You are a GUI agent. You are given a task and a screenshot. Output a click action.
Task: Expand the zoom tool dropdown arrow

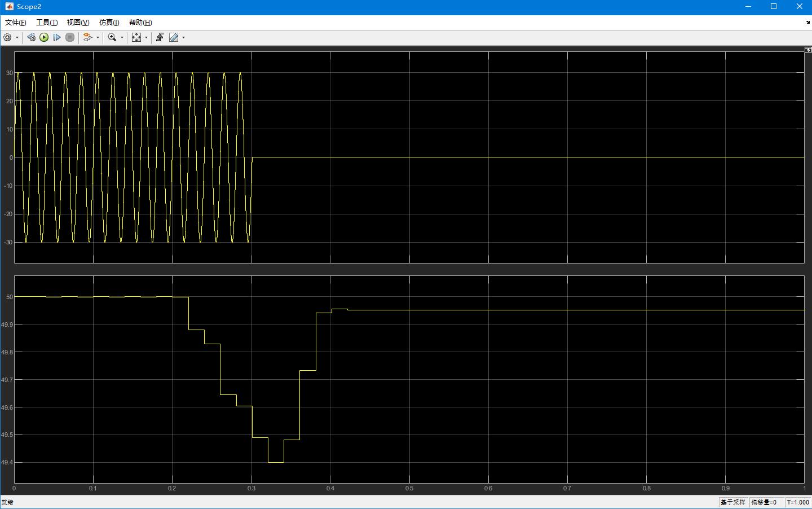tap(122, 38)
